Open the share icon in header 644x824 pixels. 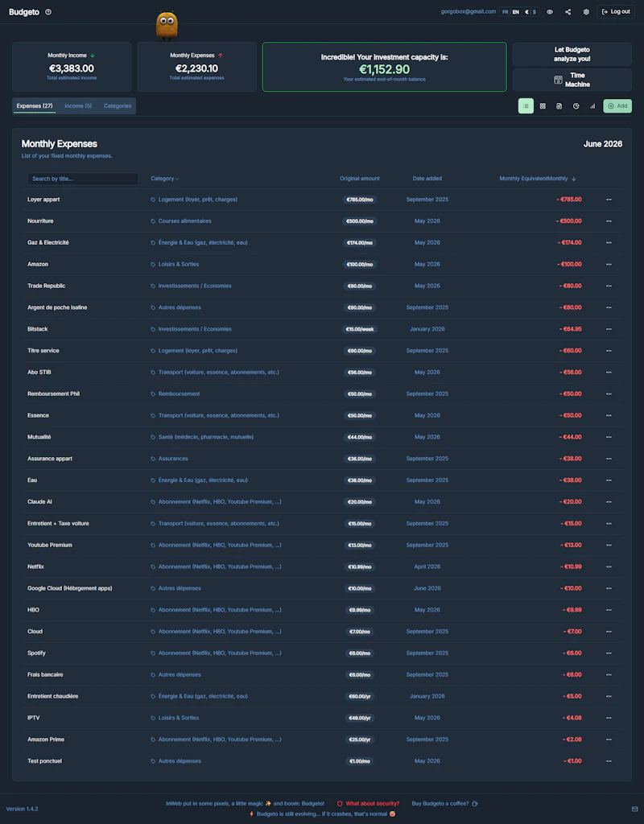[x=568, y=12]
